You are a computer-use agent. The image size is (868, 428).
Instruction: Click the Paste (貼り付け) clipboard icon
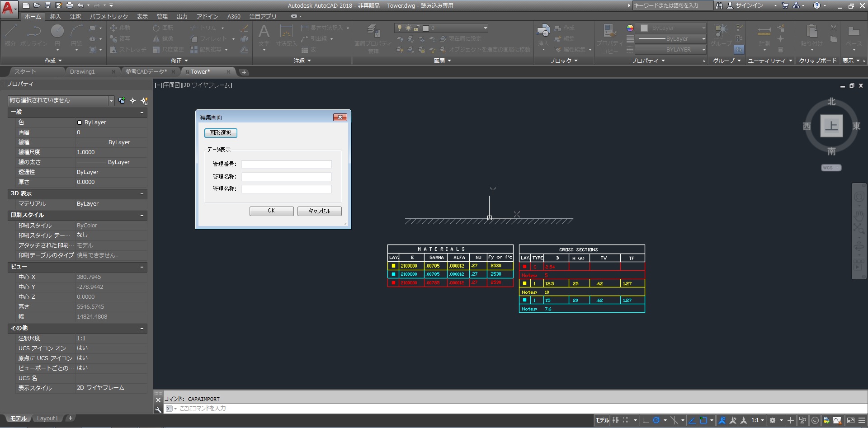(812, 35)
